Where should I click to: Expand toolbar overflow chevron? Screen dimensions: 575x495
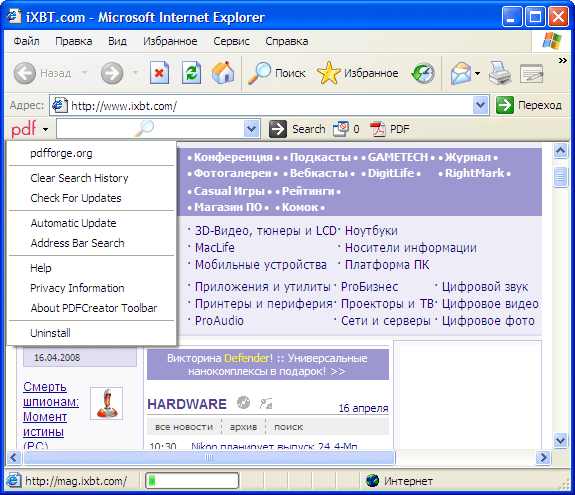[x=563, y=60]
